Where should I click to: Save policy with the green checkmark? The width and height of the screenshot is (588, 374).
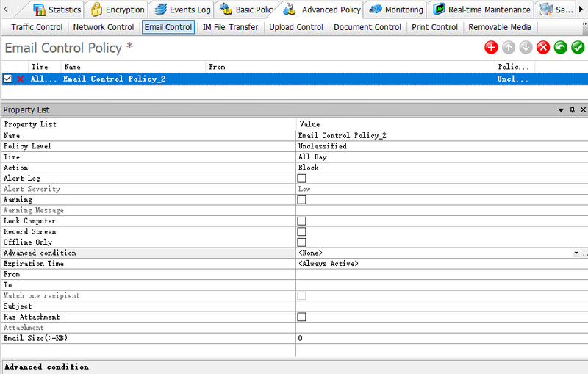tap(578, 48)
